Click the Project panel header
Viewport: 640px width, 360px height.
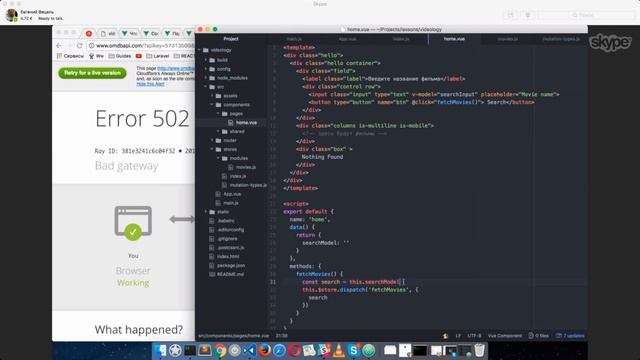(x=231, y=39)
